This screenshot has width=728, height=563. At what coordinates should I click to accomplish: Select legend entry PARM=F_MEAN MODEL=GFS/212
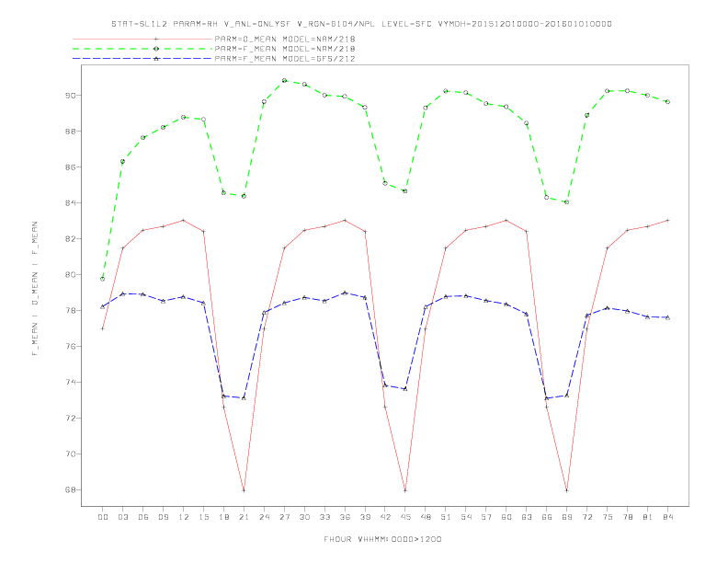click(285, 59)
